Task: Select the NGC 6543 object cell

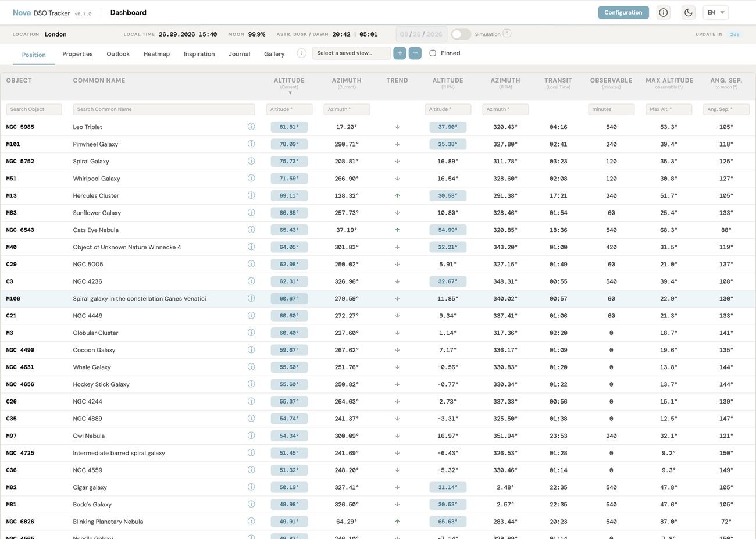Action: pyautogui.click(x=20, y=230)
